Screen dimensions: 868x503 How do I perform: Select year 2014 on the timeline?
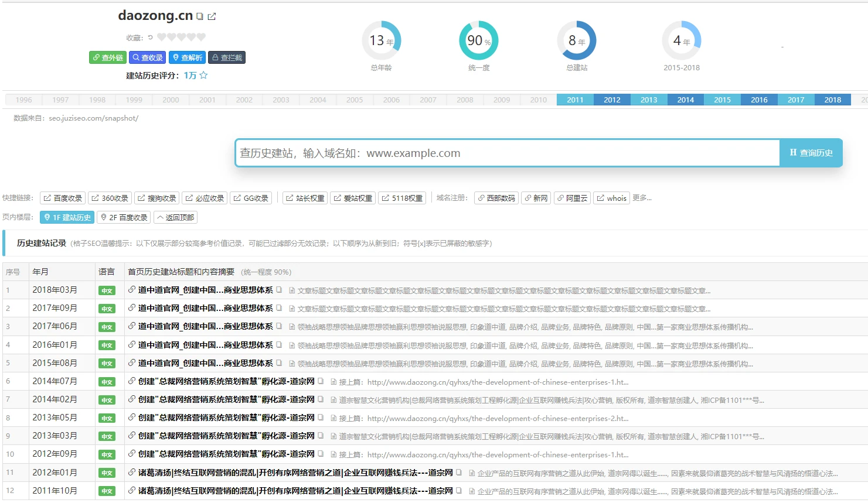click(685, 100)
